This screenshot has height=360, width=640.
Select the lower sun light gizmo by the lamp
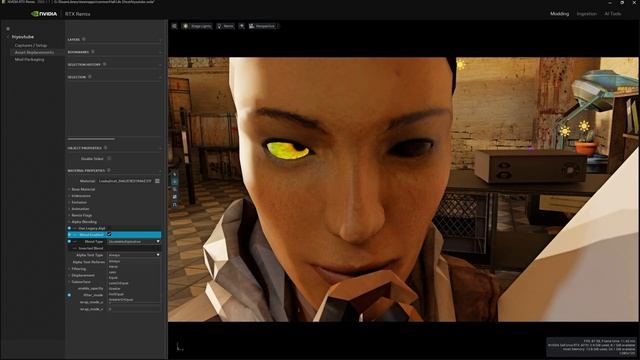(x=565, y=131)
